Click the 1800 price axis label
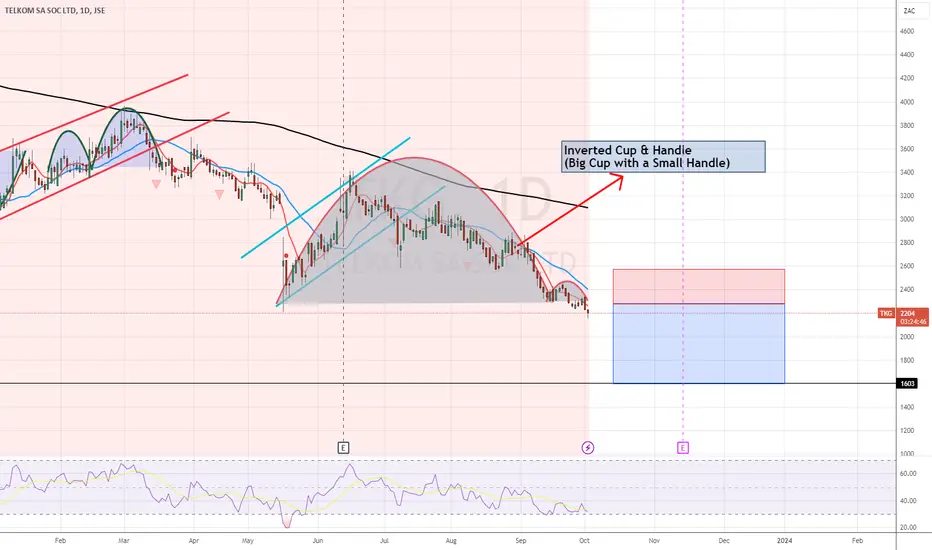 tap(907, 360)
